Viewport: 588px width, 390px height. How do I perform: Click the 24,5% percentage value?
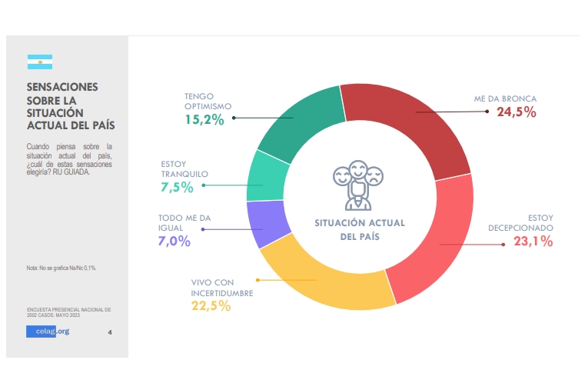click(516, 112)
